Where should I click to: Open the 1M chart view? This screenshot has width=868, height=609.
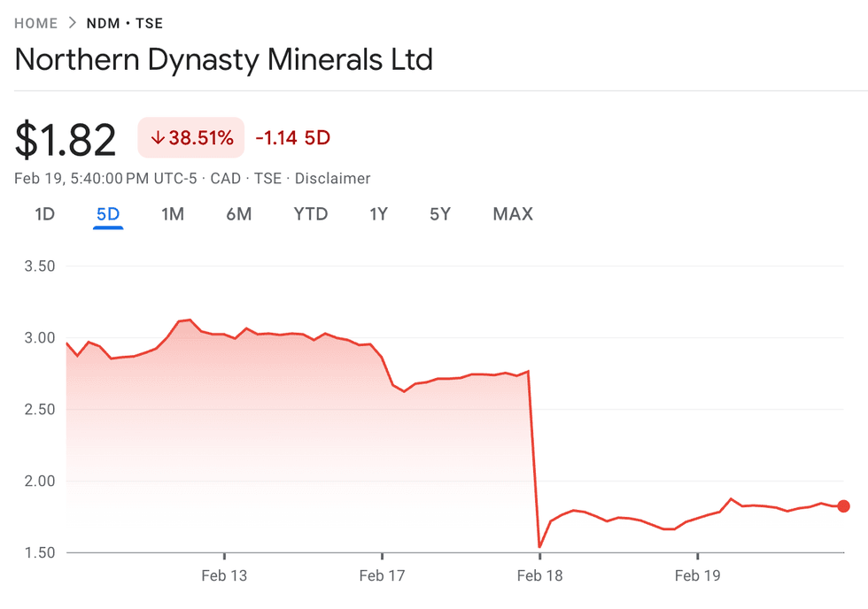(x=174, y=214)
